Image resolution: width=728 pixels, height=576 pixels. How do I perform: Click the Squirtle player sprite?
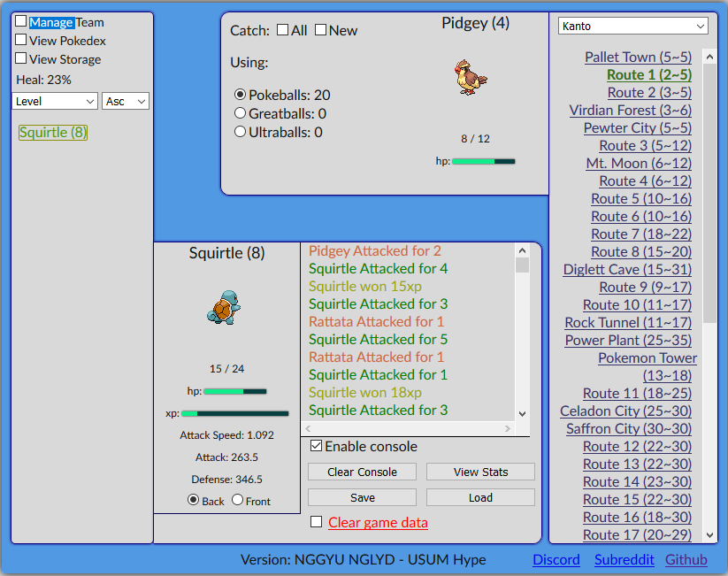[224, 307]
